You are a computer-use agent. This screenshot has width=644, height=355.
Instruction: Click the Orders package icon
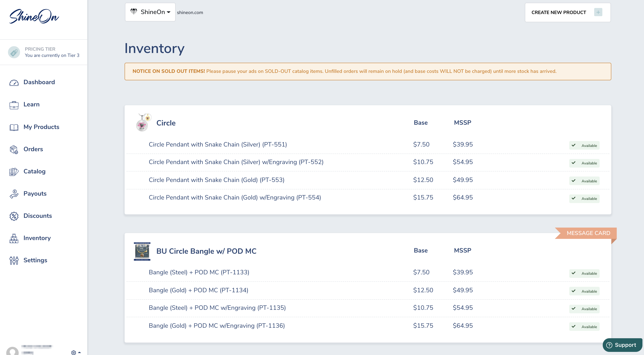(x=14, y=149)
